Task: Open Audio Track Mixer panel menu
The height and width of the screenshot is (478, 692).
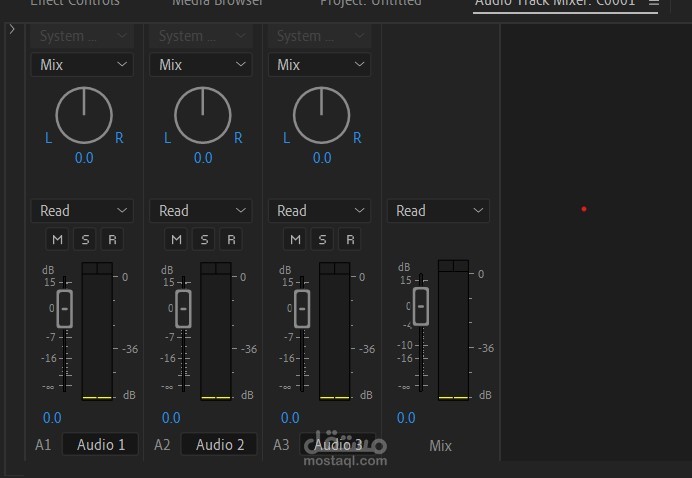Action: pyautogui.click(x=654, y=3)
